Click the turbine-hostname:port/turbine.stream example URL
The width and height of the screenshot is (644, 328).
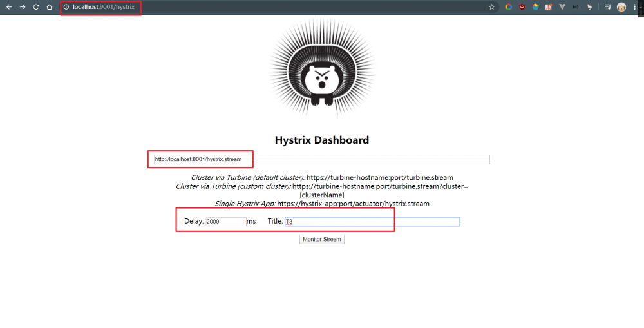[x=380, y=178]
